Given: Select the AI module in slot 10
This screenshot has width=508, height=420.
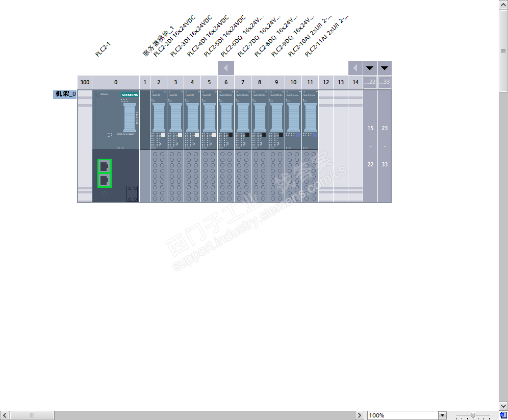Looking at the screenshot, I should click(x=293, y=146).
